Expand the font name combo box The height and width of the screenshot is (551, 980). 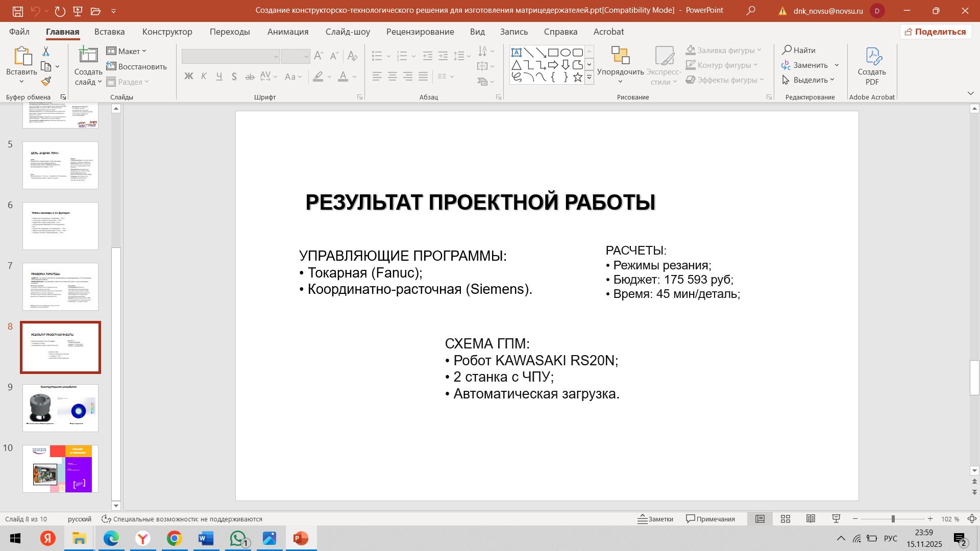(276, 57)
